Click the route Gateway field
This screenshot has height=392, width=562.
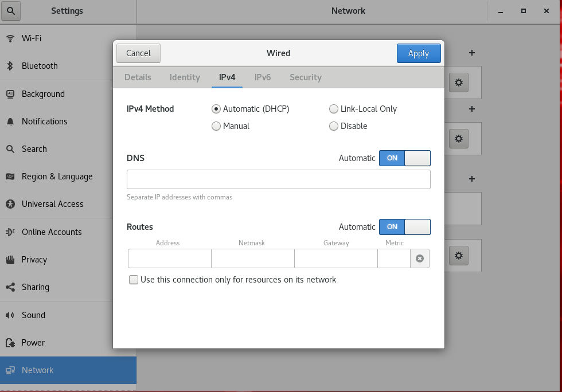(x=336, y=258)
